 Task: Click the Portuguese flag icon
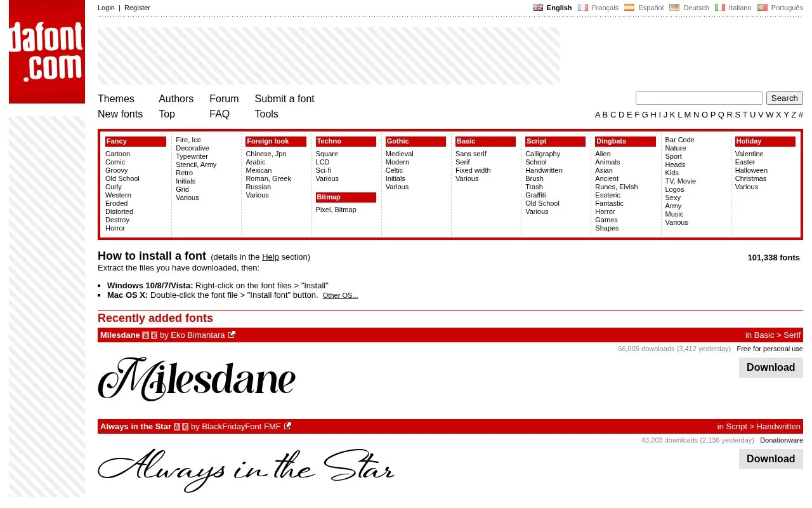[763, 8]
